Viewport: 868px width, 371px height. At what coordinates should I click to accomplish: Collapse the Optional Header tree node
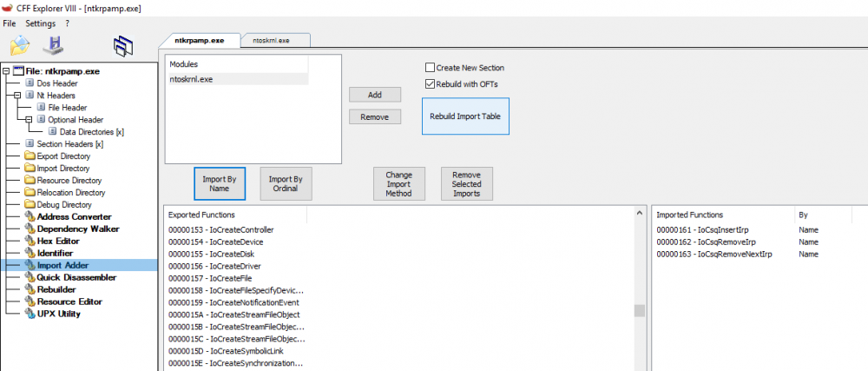tap(29, 119)
